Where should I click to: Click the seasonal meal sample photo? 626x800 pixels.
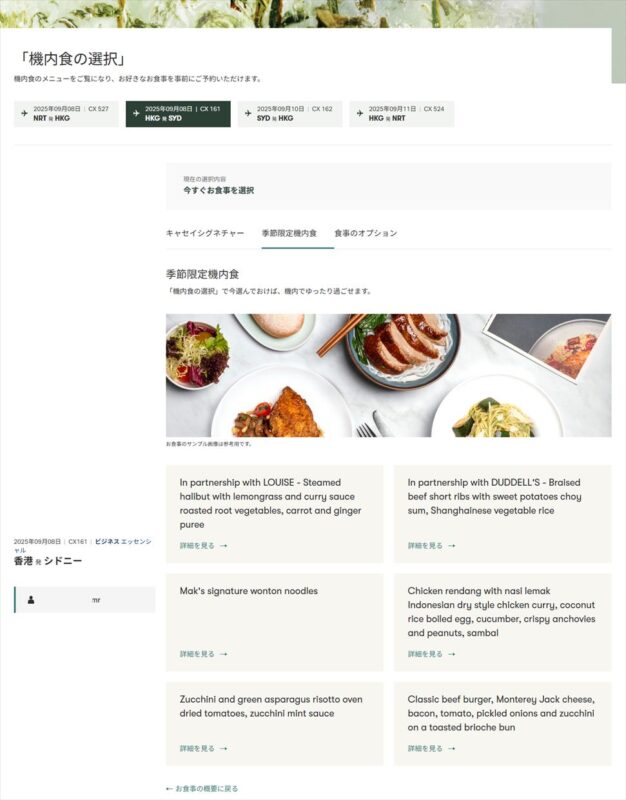388,375
